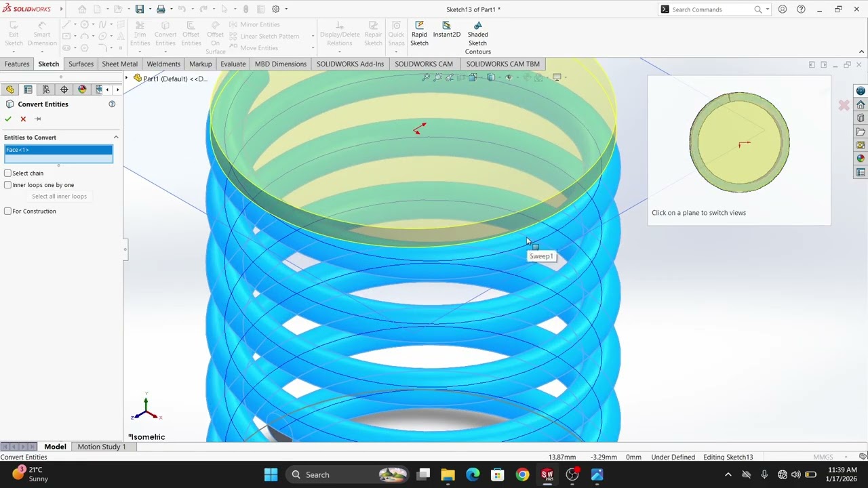Open the Save dropdown arrow
The height and width of the screenshot is (488, 868).
pos(149,9)
